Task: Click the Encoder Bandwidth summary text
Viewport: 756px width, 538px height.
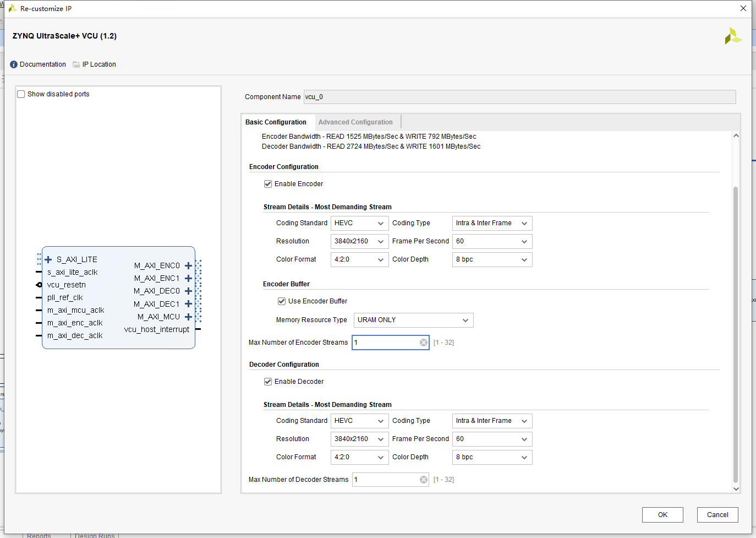Action: [369, 137]
